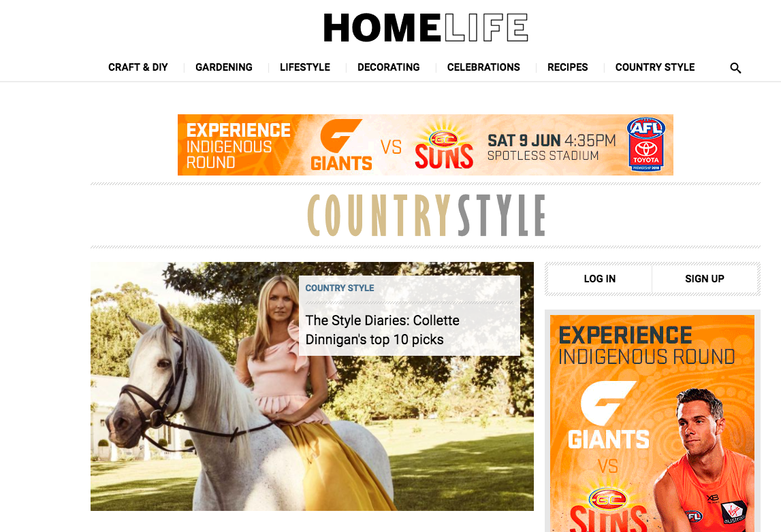Click the Giants logo in sidebar ad
Image resolution: width=781 pixels, height=532 pixels.
click(609, 416)
